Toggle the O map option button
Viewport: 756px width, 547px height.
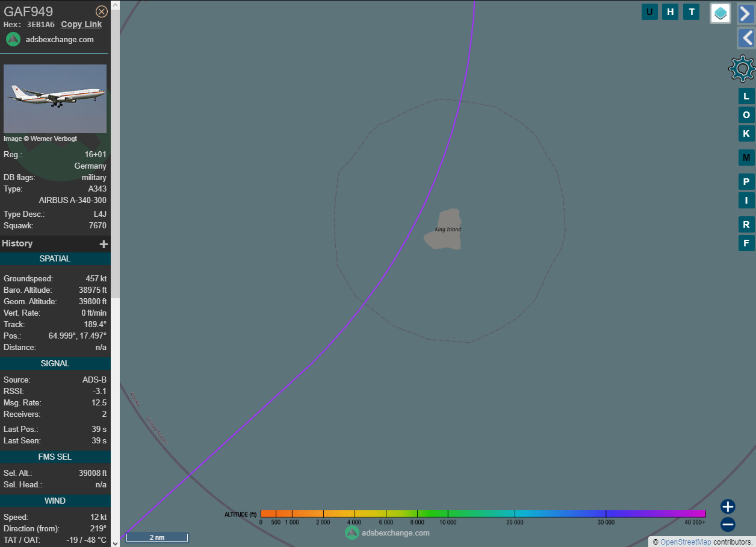pyautogui.click(x=746, y=115)
